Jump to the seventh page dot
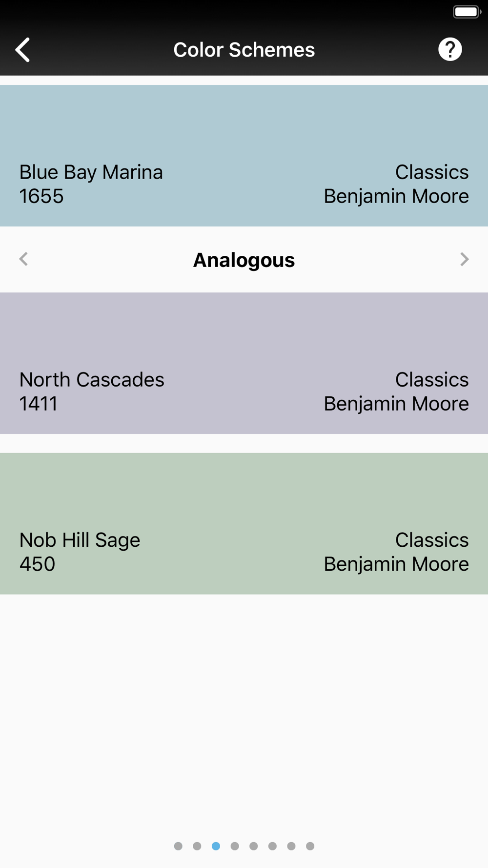Image resolution: width=488 pixels, height=868 pixels. coord(291,846)
